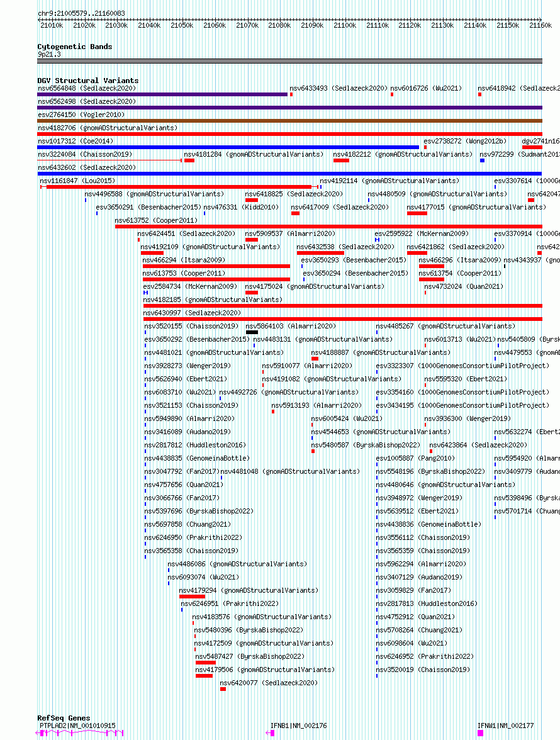Image resolution: width=560 pixels, height=740 pixels.
Task: Click the nsv4188887 gnomAD variant label
Action: point(381,352)
